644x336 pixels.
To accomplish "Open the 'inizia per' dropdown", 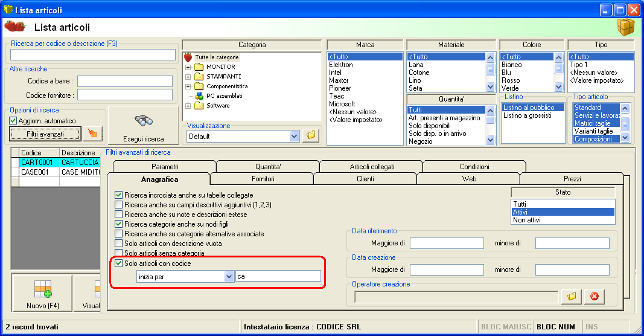I will point(229,276).
